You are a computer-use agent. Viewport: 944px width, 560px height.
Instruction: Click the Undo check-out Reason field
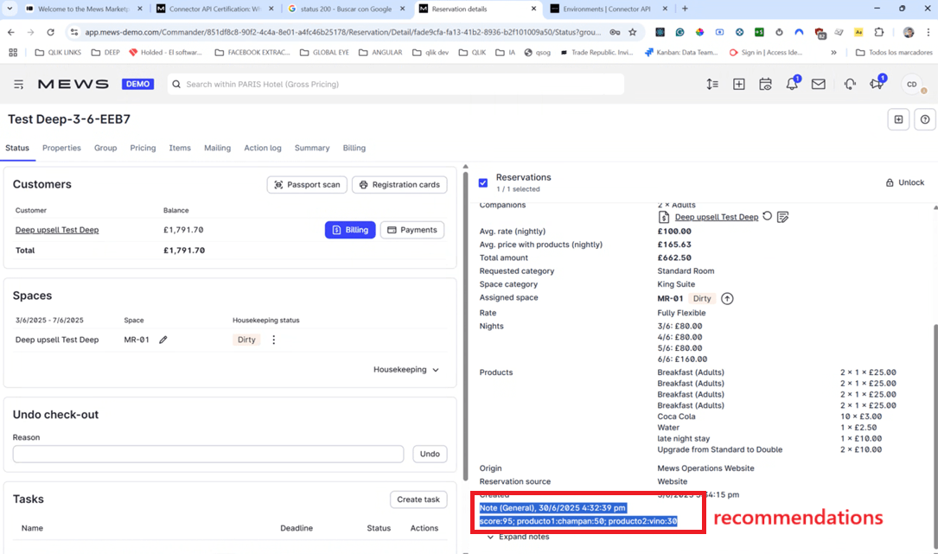click(x=207, y=454)
